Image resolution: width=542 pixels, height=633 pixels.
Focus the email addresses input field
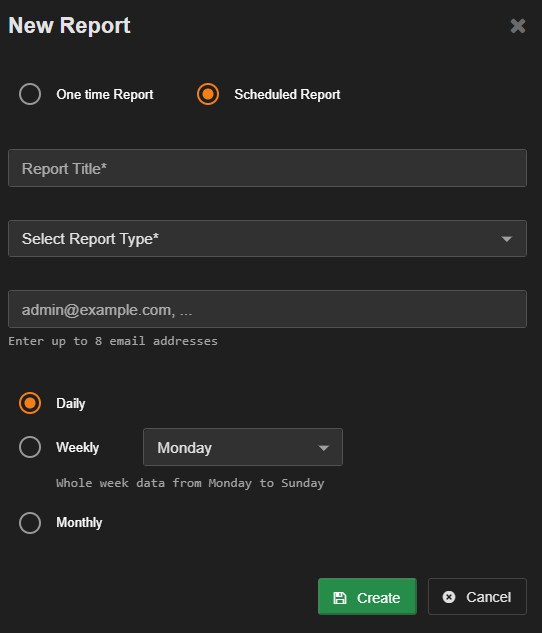267,309
